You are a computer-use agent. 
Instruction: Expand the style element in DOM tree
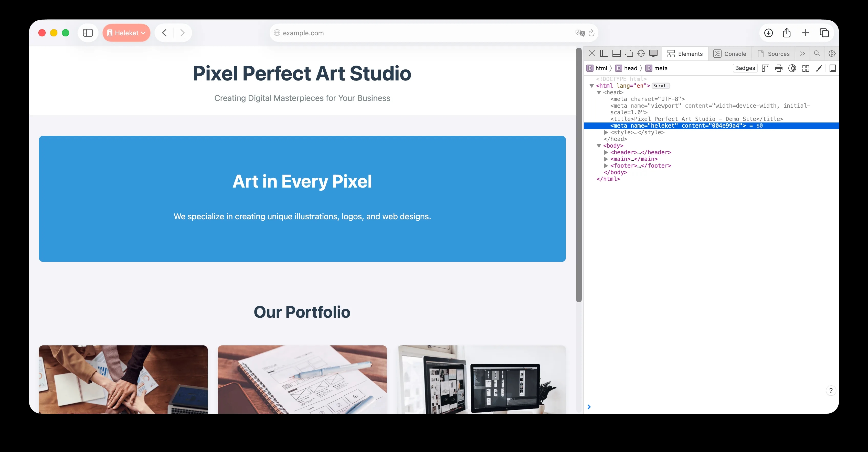(606, 132)
